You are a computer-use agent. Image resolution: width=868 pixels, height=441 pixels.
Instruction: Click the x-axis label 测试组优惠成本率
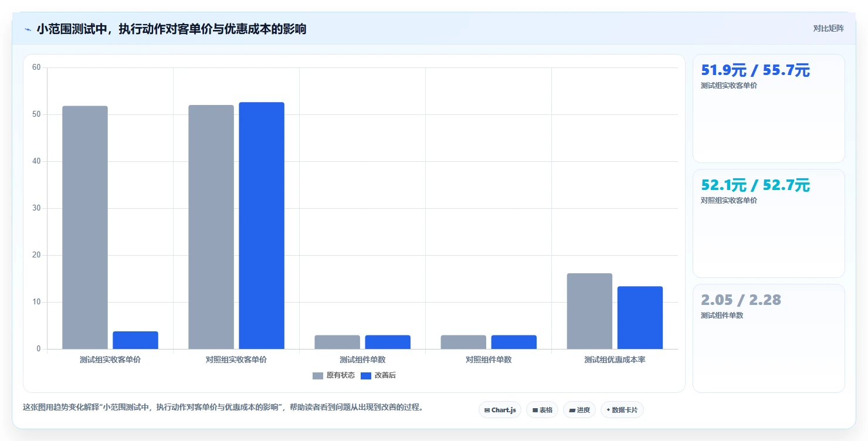click(615, 359)
